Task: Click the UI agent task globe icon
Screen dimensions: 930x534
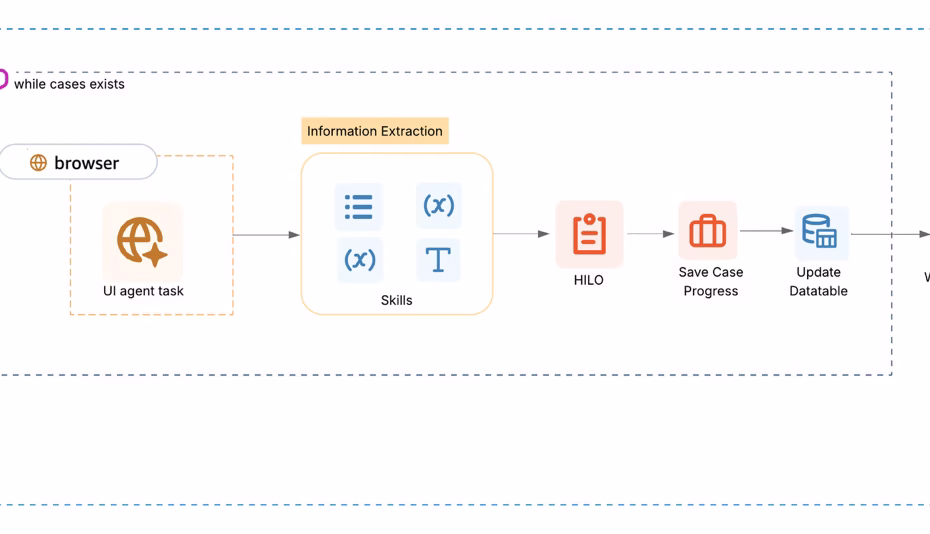Action: coord(142,241)
